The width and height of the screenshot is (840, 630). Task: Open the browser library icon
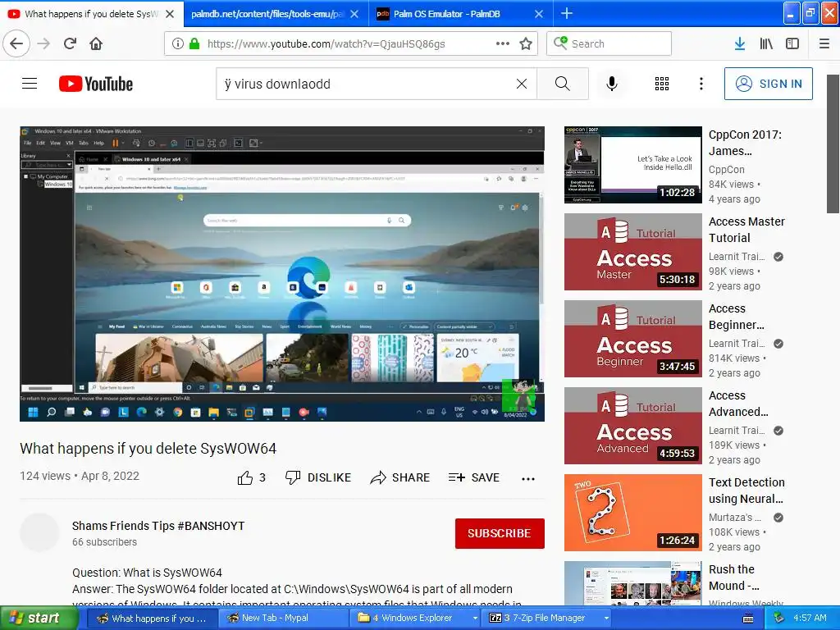pos(766,43)
